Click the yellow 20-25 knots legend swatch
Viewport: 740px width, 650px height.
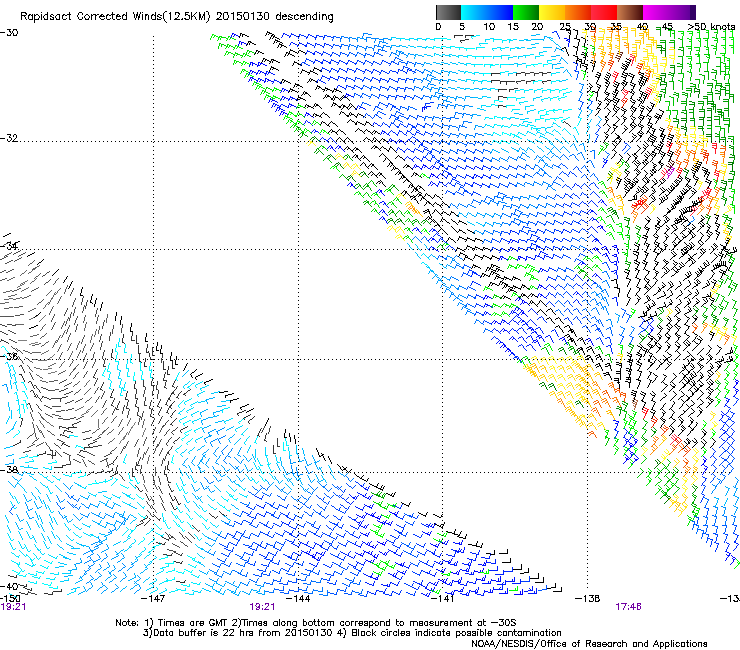(x=552, y=12)
